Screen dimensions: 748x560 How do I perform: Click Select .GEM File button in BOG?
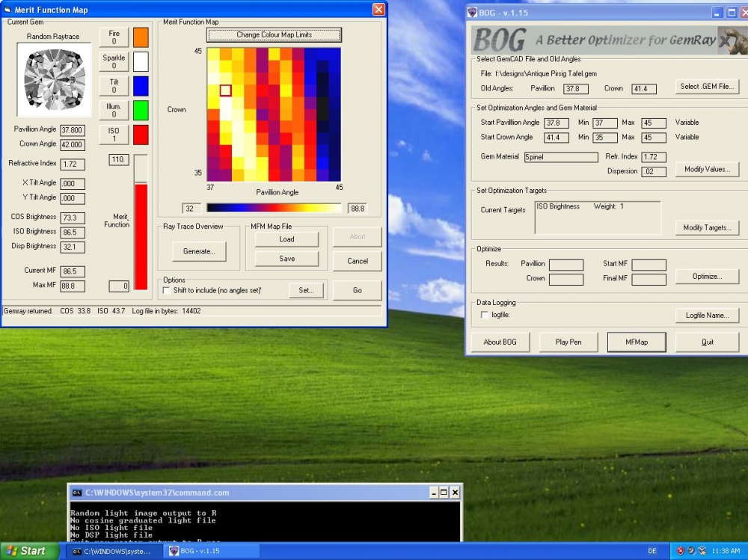(707, 86)
